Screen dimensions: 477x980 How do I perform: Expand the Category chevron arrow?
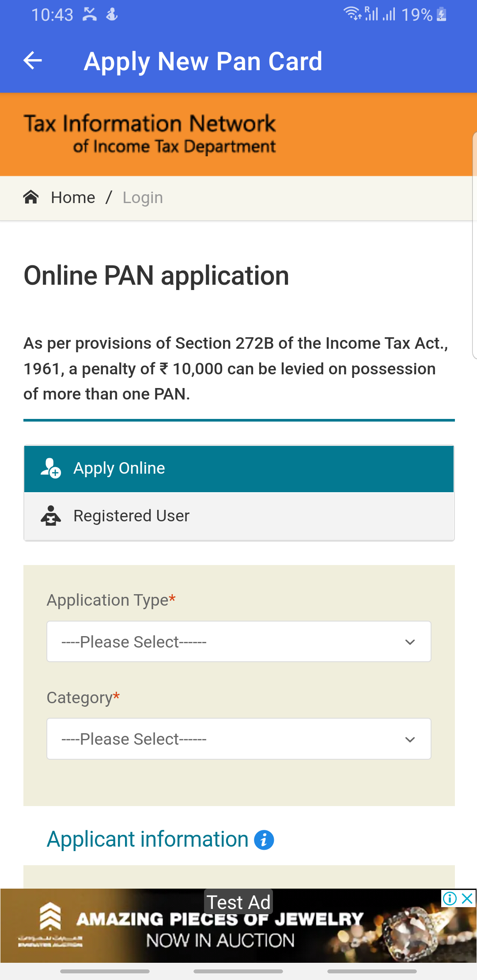click(x=410, y=739)
